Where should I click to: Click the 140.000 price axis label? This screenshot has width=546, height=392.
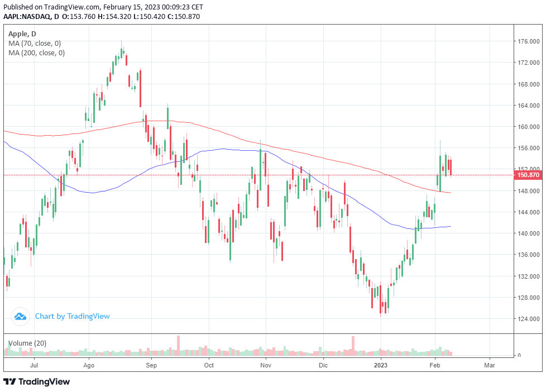529,233
